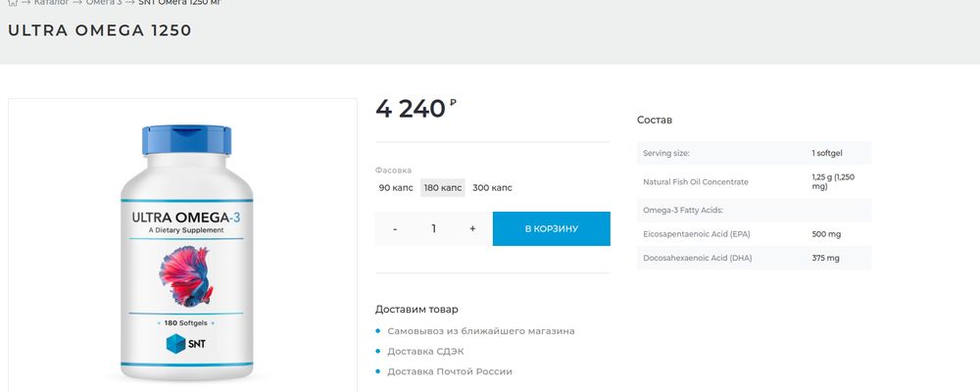Click the 500 mg EPA value
This screenshot has width=980, height=392.
click(x=826, y=234)
